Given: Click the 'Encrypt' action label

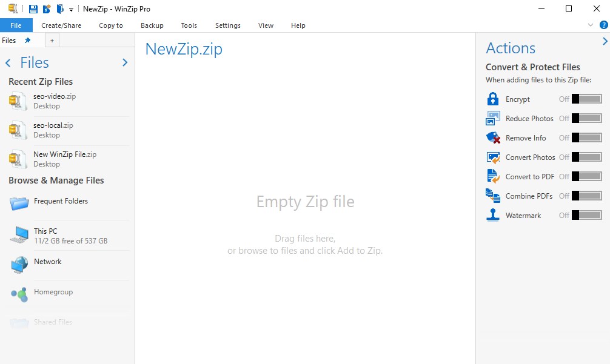Looking at the screenshot, I should point(518,99).
